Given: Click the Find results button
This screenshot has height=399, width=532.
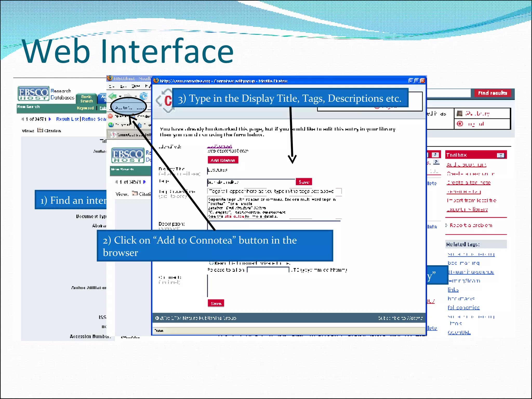Looking at the screenshot, I should [492, 93].
